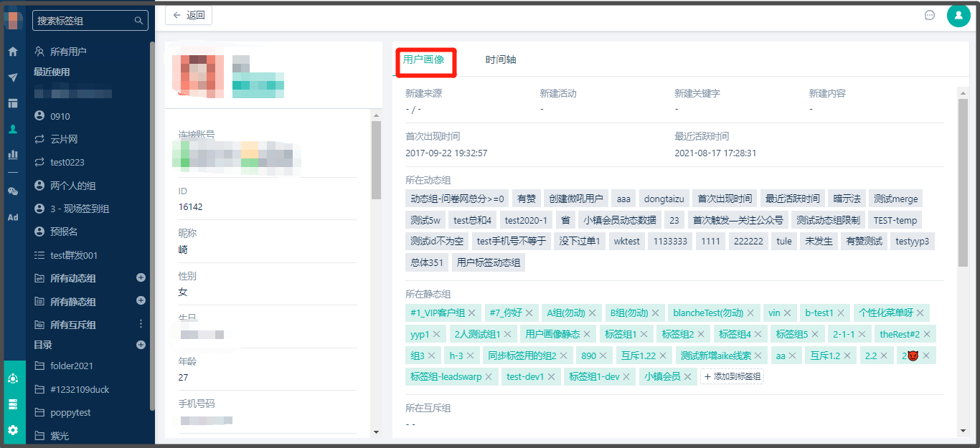Screen dimensions: 980x448
Task: Switch to the 时间轴 tab
Action: [501, 59]
